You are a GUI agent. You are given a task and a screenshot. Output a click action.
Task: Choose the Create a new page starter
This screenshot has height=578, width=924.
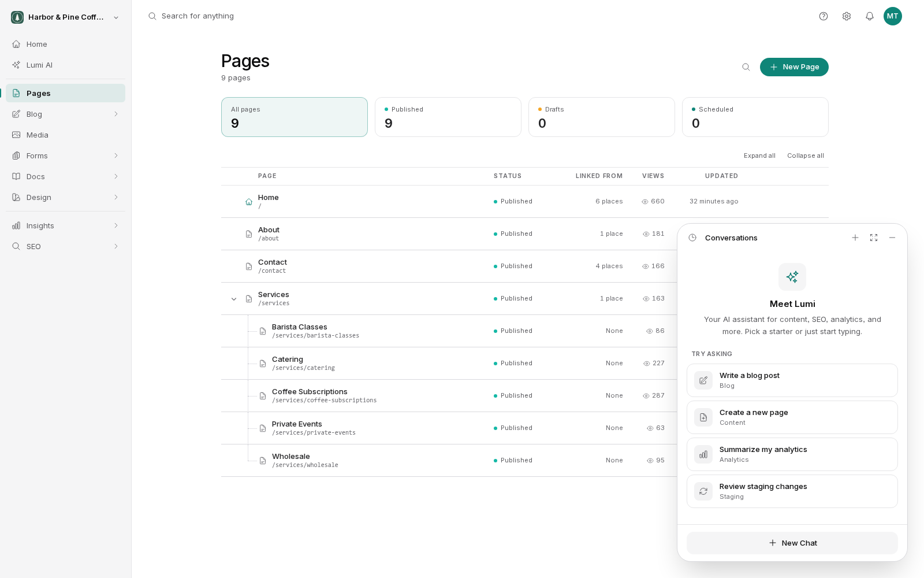(x=792, y=417)
